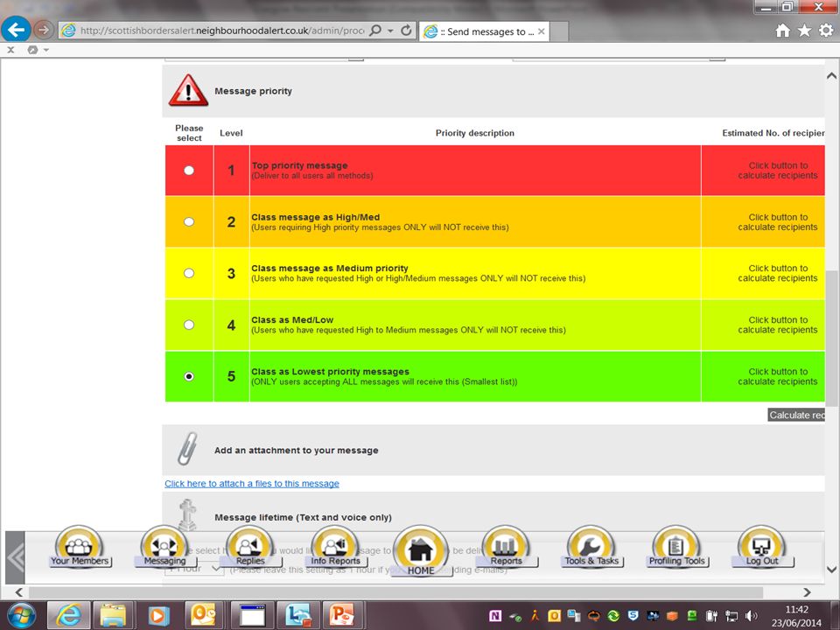Open the toolbar dropdown arrow beside X

[x=46, y=50]
